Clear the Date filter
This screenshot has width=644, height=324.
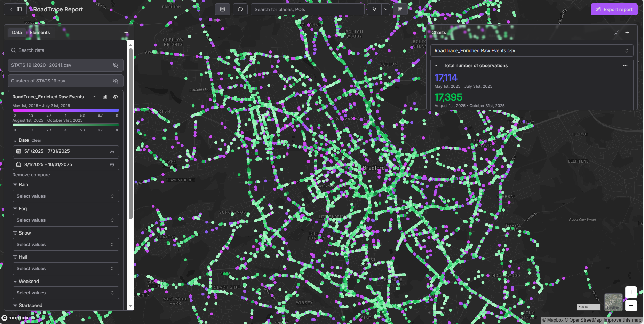36,140
